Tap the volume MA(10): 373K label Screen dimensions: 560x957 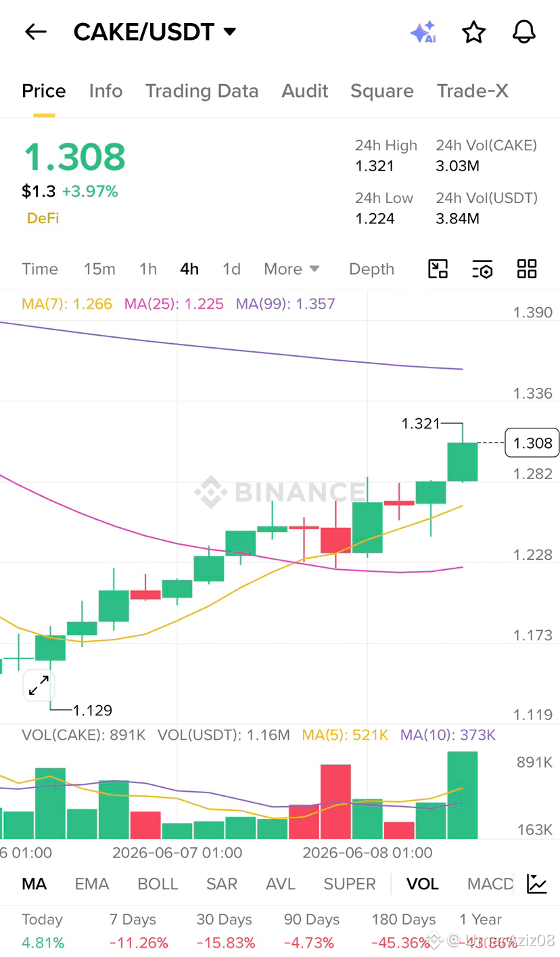448,735
